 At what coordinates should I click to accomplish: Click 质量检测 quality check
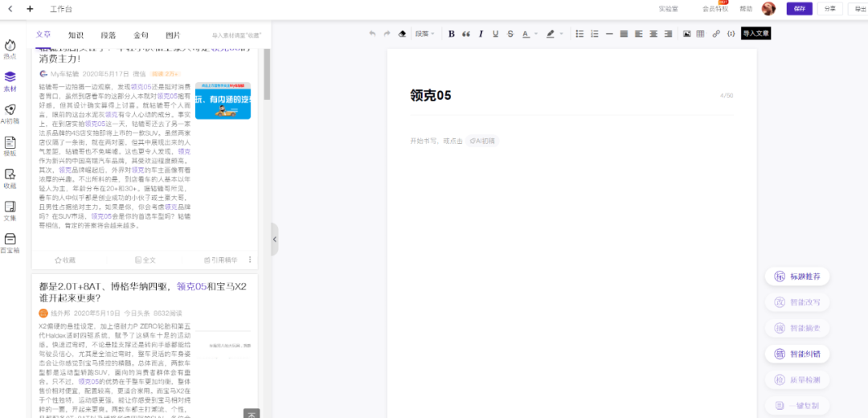point(797,381)
